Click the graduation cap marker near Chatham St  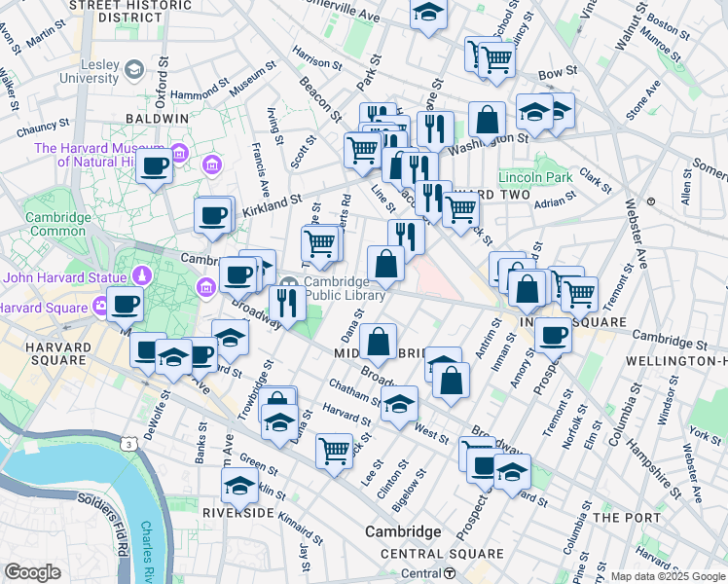399,408
